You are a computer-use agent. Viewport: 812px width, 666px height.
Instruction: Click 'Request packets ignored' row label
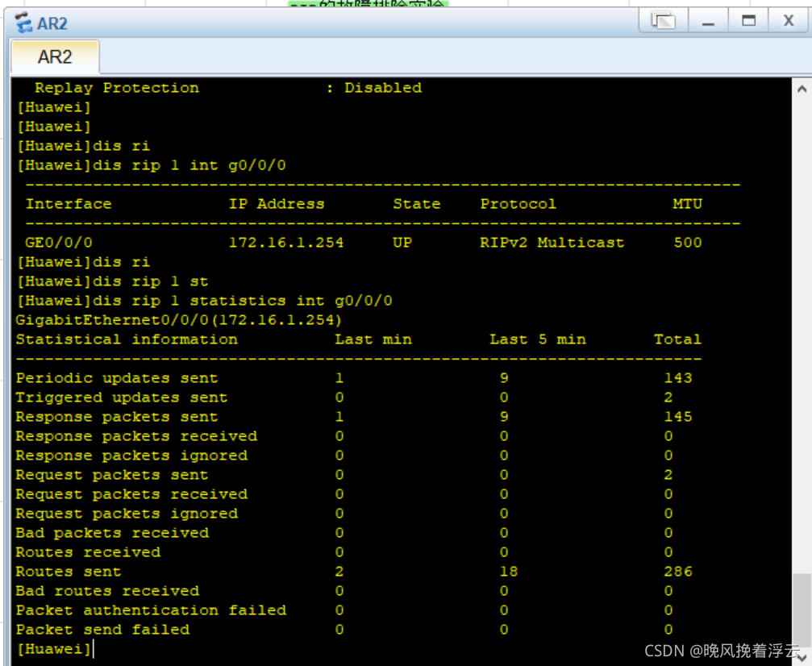point(127,514)
